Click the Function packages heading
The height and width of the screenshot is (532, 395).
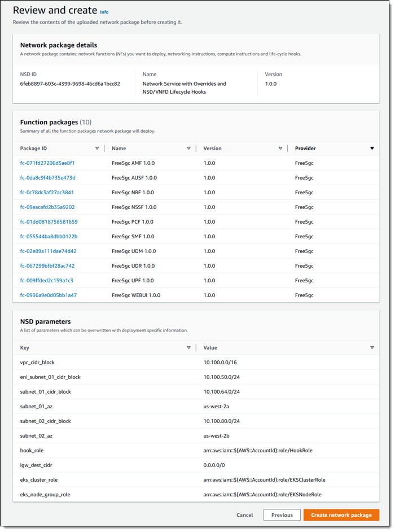(56, 122)
